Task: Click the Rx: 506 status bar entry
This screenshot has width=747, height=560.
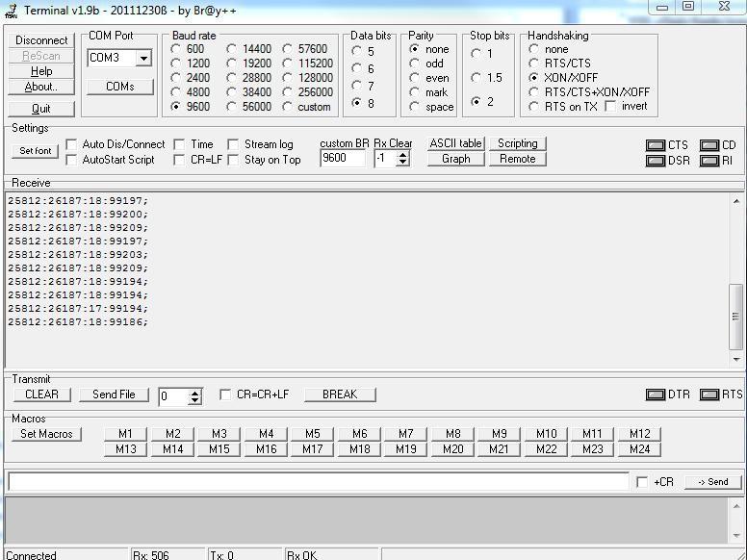Action: [167, 555]
